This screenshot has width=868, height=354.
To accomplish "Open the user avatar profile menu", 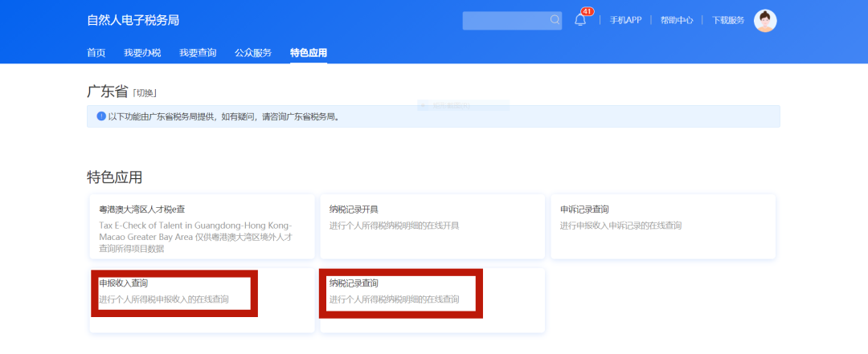I will pos(765,20).
